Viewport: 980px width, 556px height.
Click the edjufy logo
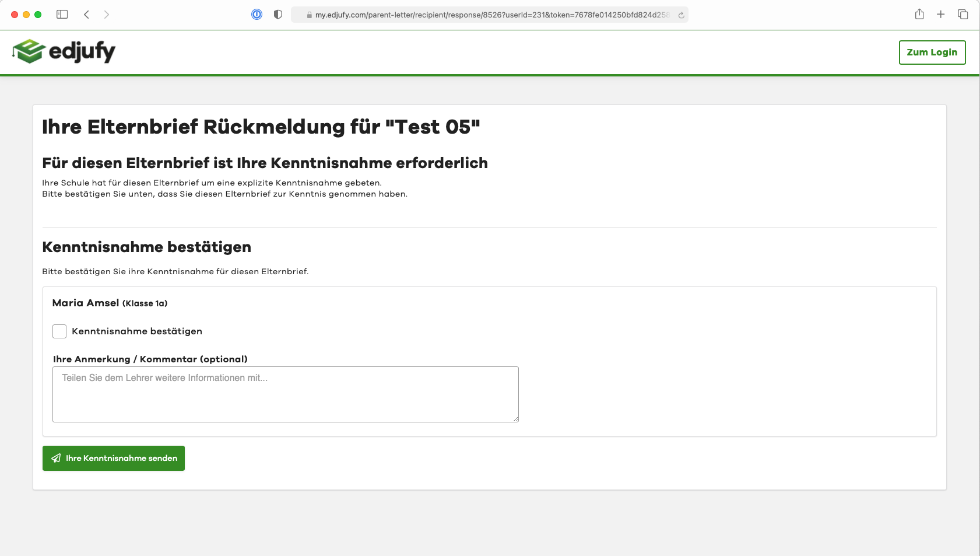(64, 51)
